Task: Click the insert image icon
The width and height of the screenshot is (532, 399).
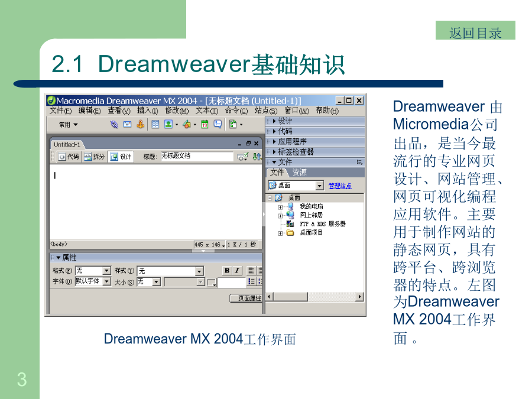Action: click(168, 125)
